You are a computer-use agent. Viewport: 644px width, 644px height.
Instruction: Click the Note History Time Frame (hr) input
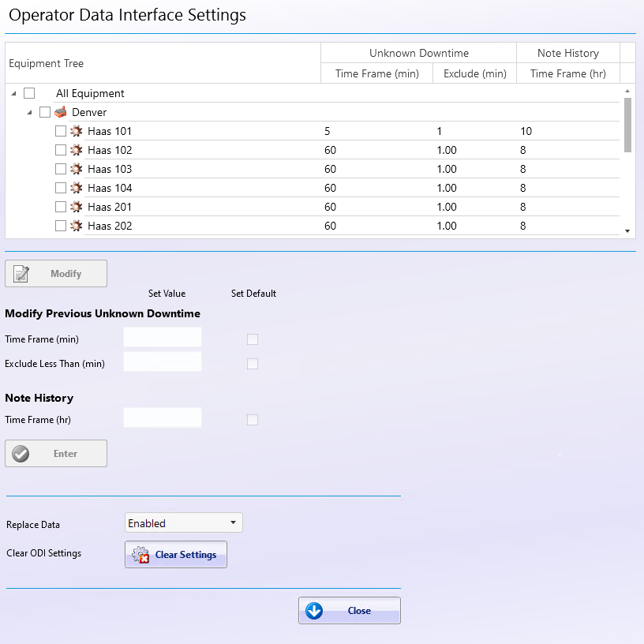163,417
